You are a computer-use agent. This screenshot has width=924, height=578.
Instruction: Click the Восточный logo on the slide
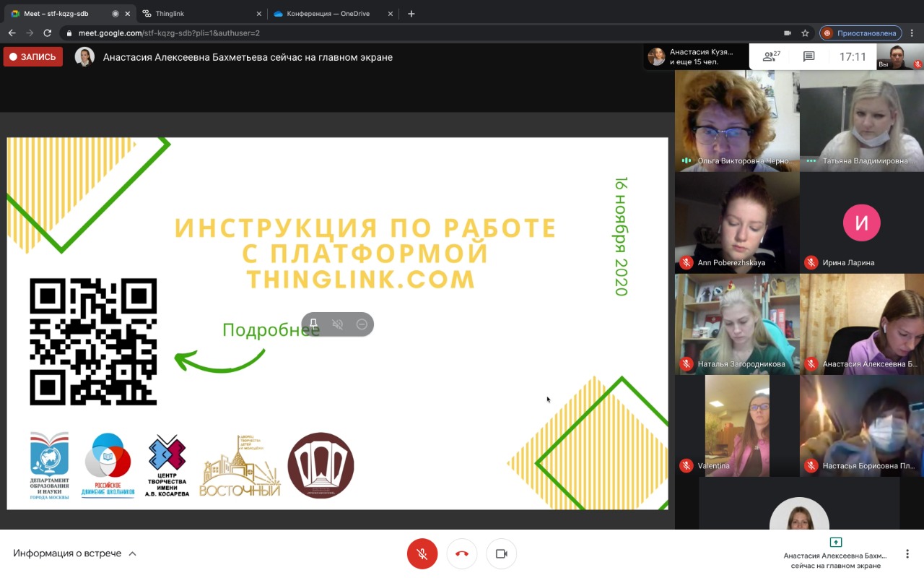pyautogui.click(x=240, y=467)
